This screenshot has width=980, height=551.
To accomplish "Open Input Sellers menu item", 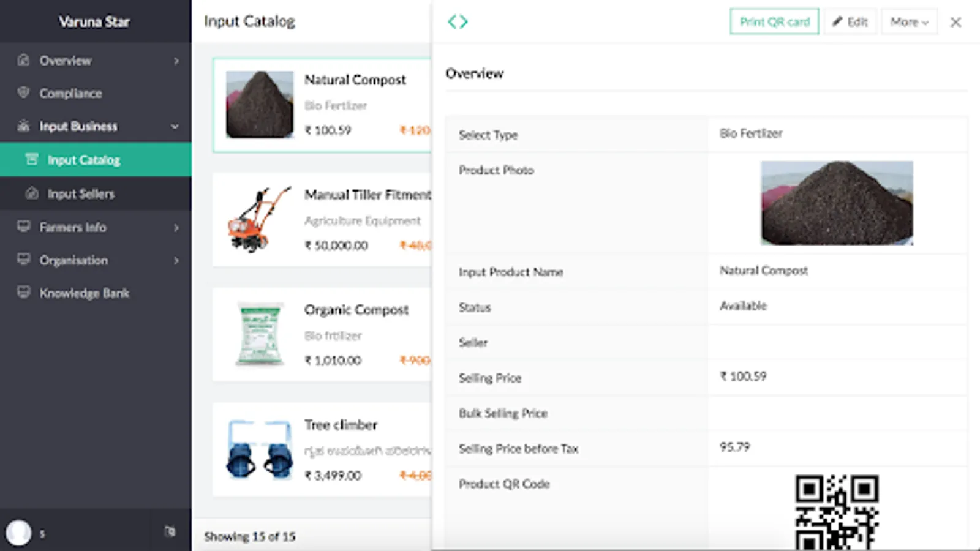I will (x=81, y=194).
